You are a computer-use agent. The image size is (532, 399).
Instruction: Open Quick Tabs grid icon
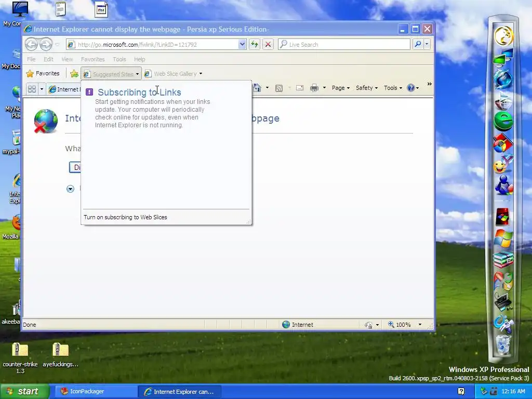[x=32, y=89]
